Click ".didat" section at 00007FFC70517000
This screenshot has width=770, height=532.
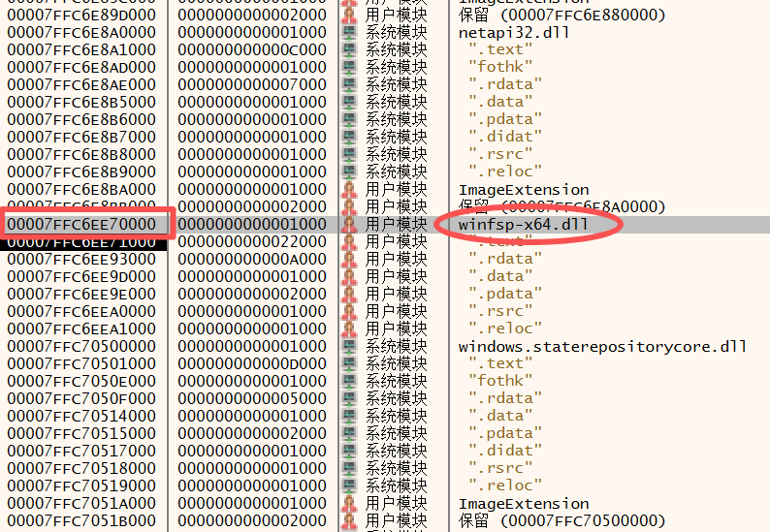(x=505, y=451)
